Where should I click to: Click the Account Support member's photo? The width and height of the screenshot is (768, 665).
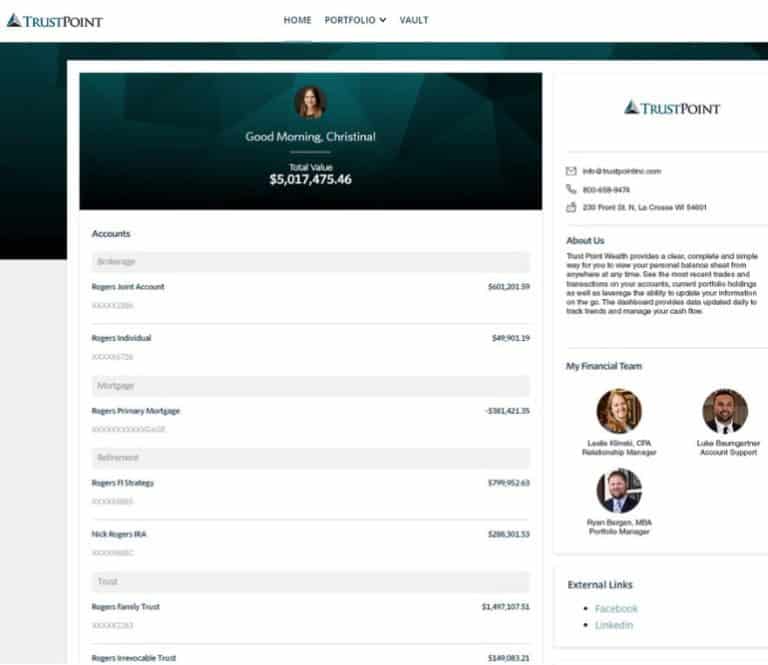[x=725, y=411]
